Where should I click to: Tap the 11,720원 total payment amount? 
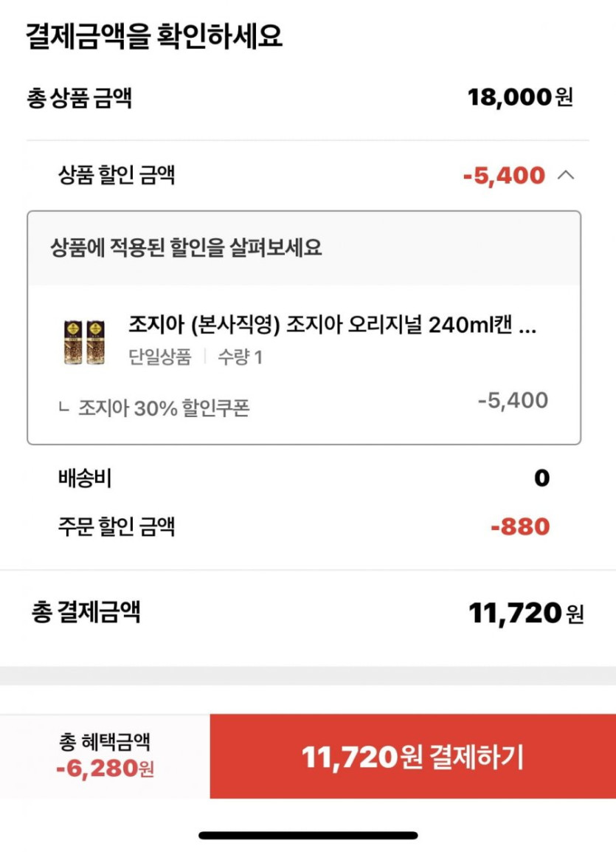point(525,613)
